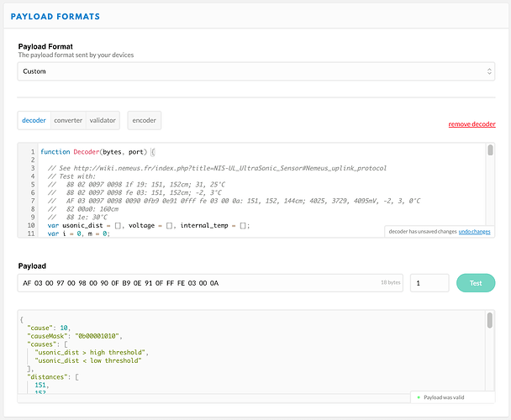Click the green Test button
The image size is (511, 420).
click(476, 283)
